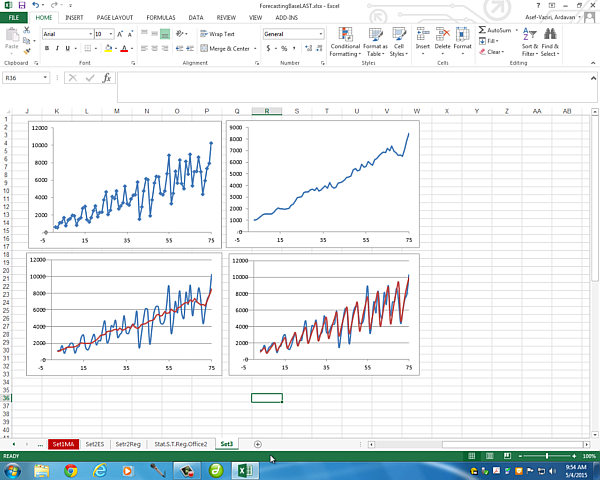Switch to Page Break Preview in status bar
The width and height of the screenshot is (600, 480).
point(507,456)
